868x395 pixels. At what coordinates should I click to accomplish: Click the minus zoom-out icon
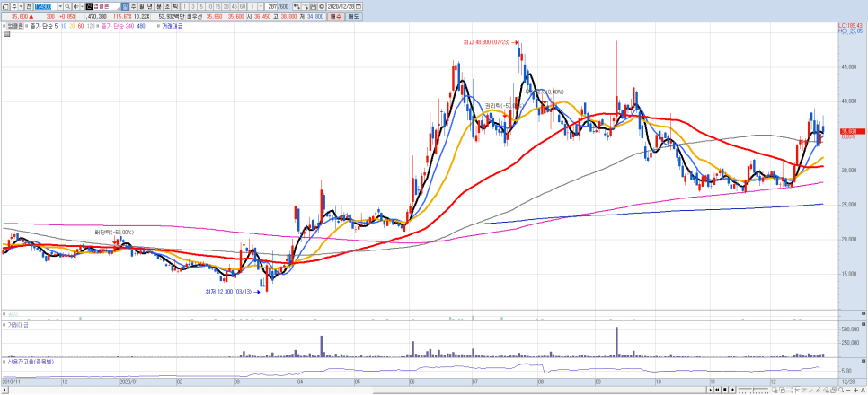tap(848, 390)
